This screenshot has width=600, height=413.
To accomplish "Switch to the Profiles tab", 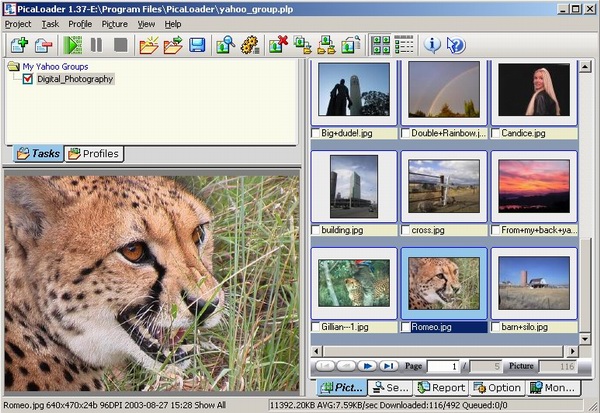I will tap(94, 153).
